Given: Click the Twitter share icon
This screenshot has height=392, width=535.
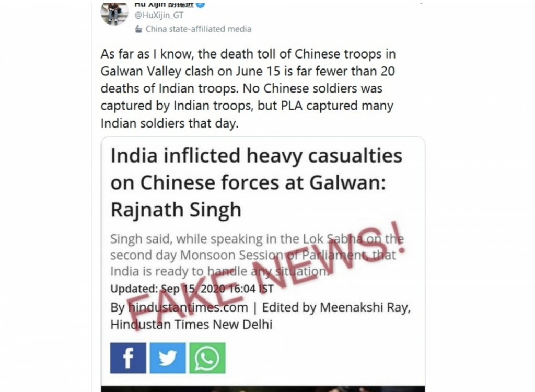Looking at the screenshot, I should point(168,358).
